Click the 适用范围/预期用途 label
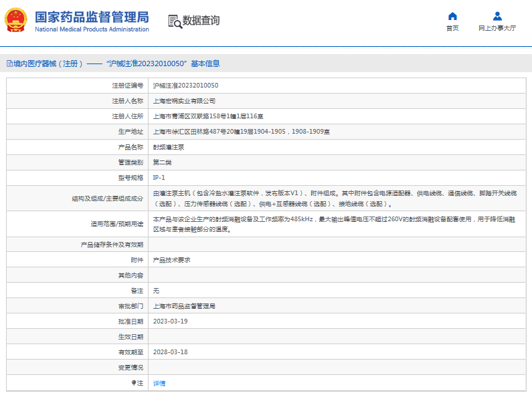Screen dimensions: 532x395 pos(116,224)
